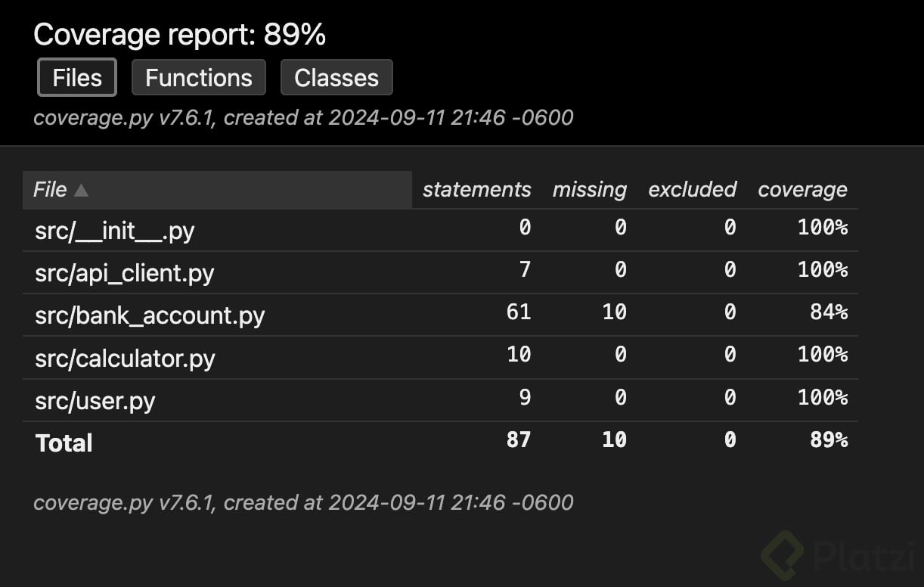Open the src/user.py file link
924x587 pixels.
pos(95,400)
